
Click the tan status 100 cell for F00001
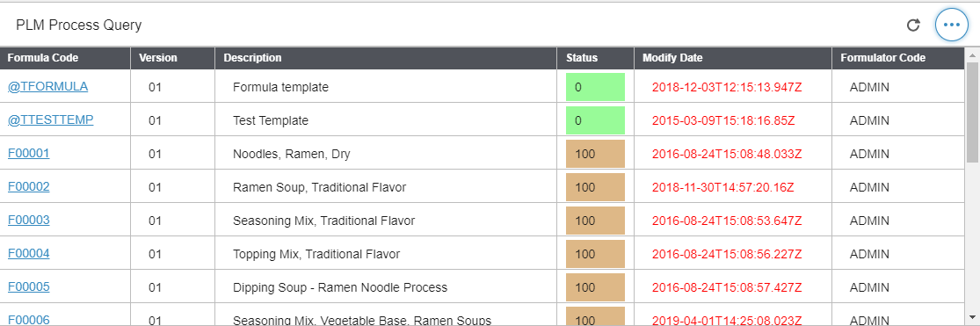pos(595,154)
